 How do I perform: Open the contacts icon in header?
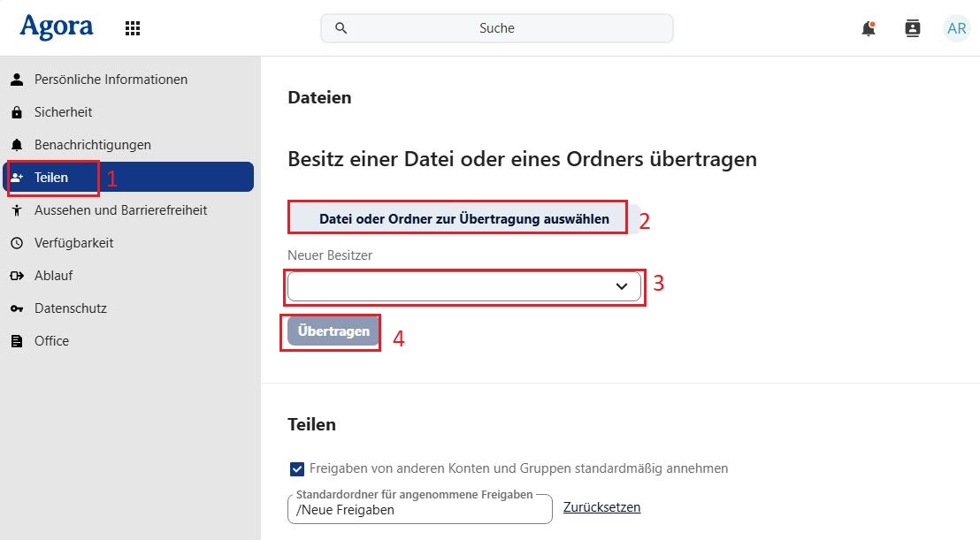913,28
